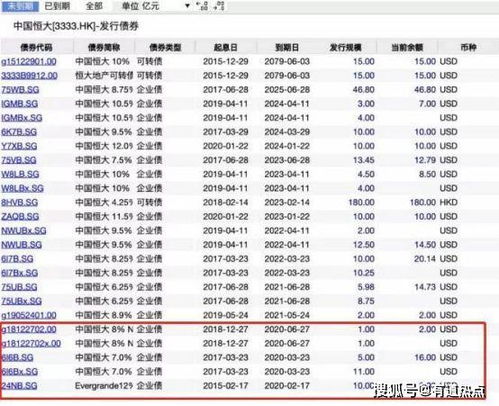
Task: Sort by the 债券类型 column header
Action: click(x=165, y=47)
